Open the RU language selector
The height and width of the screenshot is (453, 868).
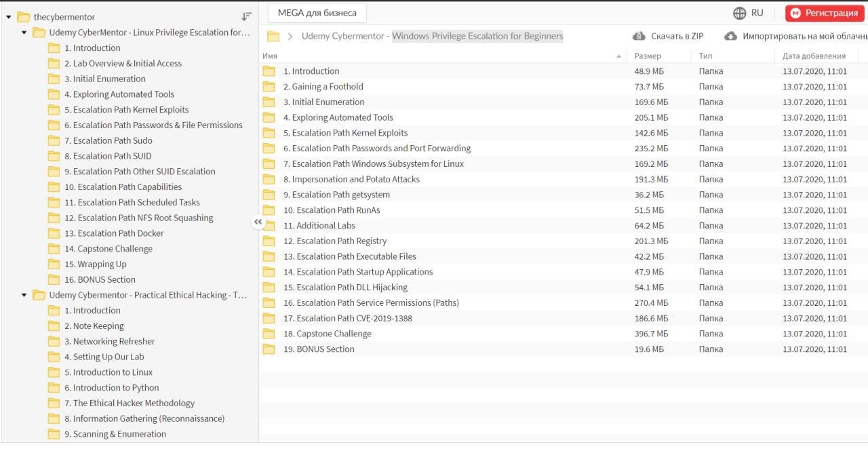click(757, 13)
